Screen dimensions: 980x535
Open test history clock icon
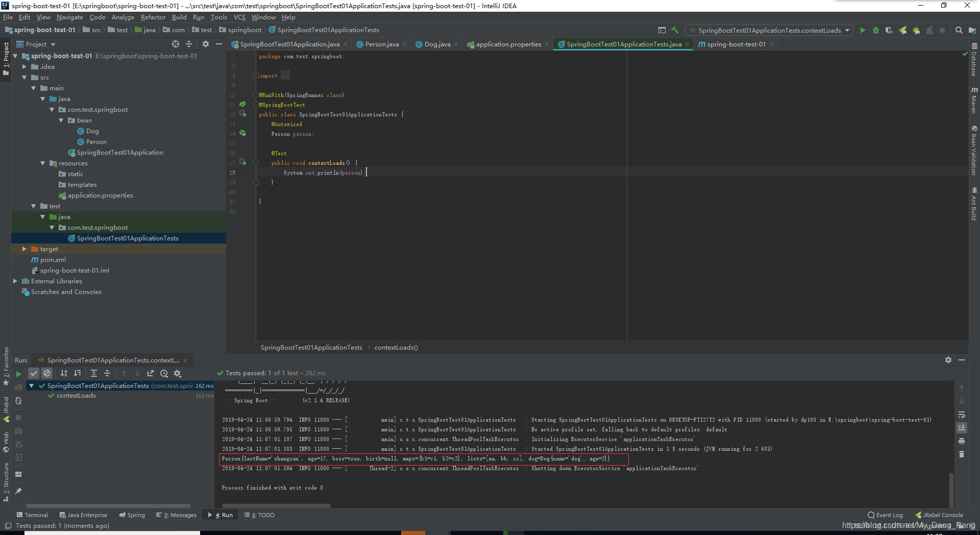pos(164,373)
